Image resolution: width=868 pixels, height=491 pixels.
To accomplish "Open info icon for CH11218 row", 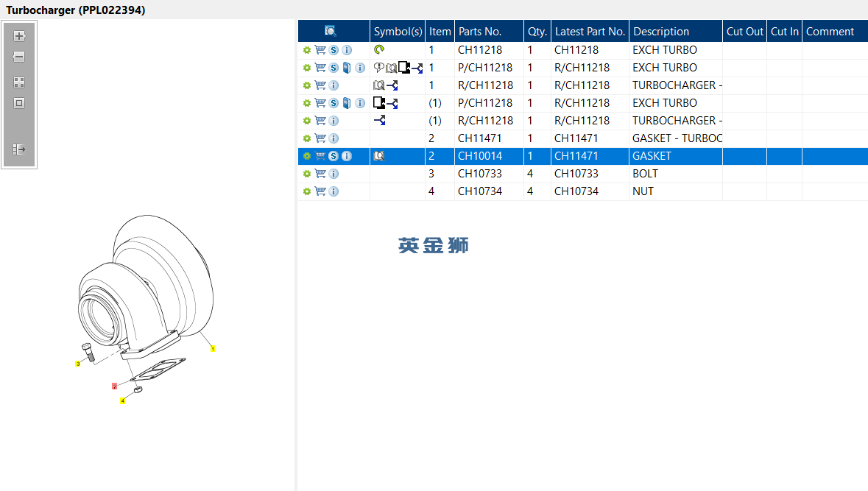I will pos(347,50).
